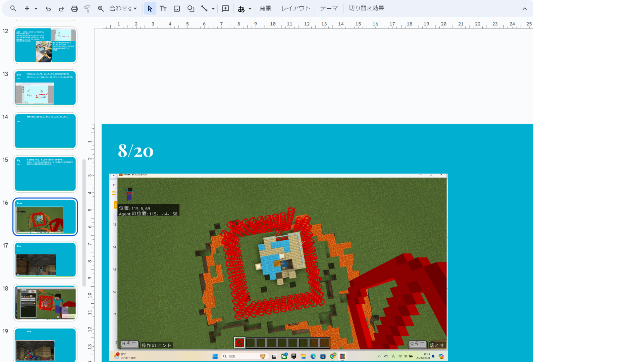Image resolution: width=644 pixels, height=362 pixels.
Task: Select slide 17 thumbnail with cave image
Action: point(45,260)
